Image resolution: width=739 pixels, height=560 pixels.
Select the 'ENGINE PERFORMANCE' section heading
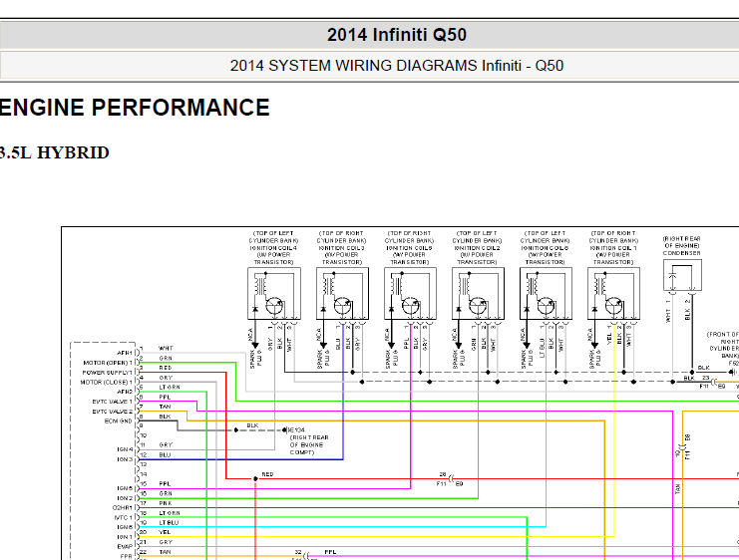[x=135, y=108]
